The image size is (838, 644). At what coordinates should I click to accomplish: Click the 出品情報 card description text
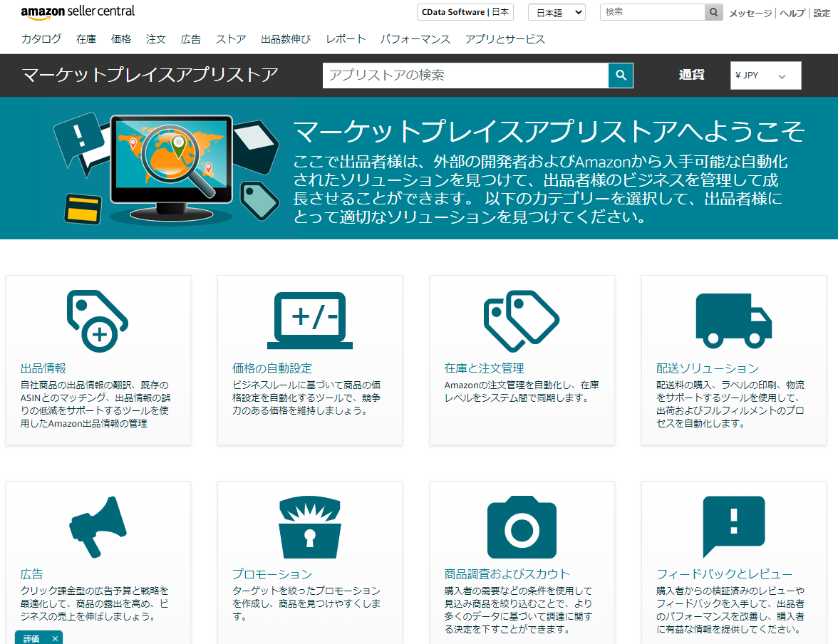95,404
